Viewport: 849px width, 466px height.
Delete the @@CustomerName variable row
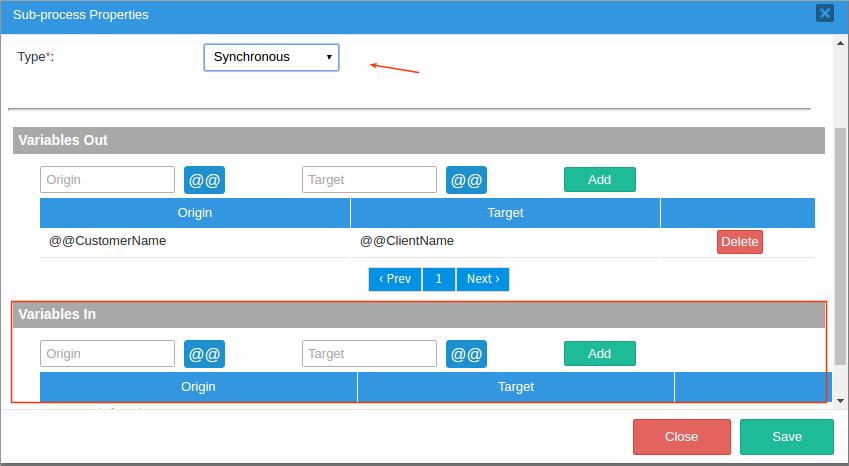point(739,242)
